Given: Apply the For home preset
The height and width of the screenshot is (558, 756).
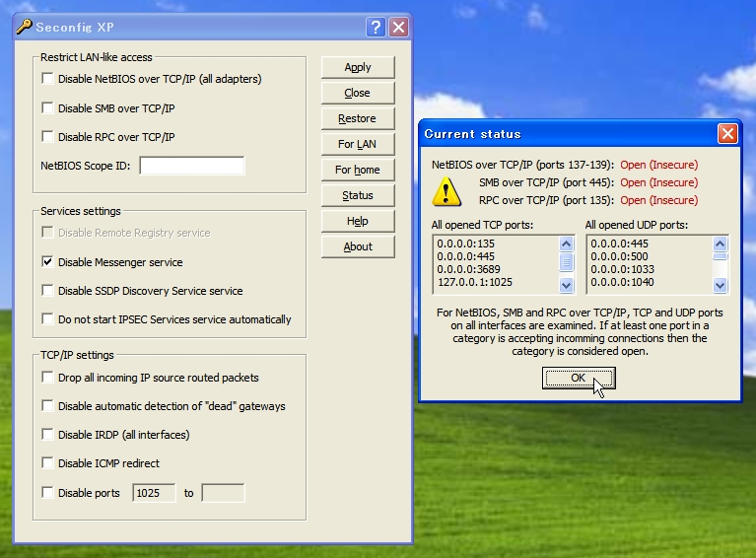Looking at the screenshot, I should [x=358, y=170].
